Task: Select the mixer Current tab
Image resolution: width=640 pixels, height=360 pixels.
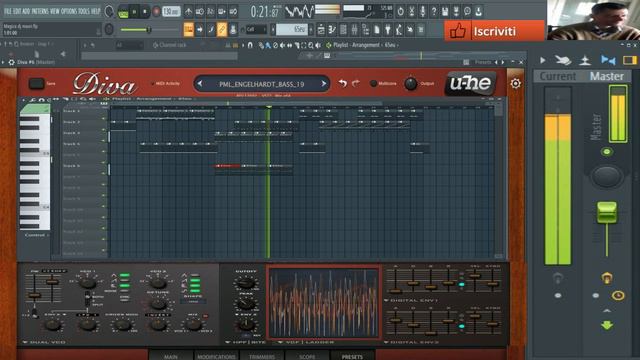Action: pos(557,76)
